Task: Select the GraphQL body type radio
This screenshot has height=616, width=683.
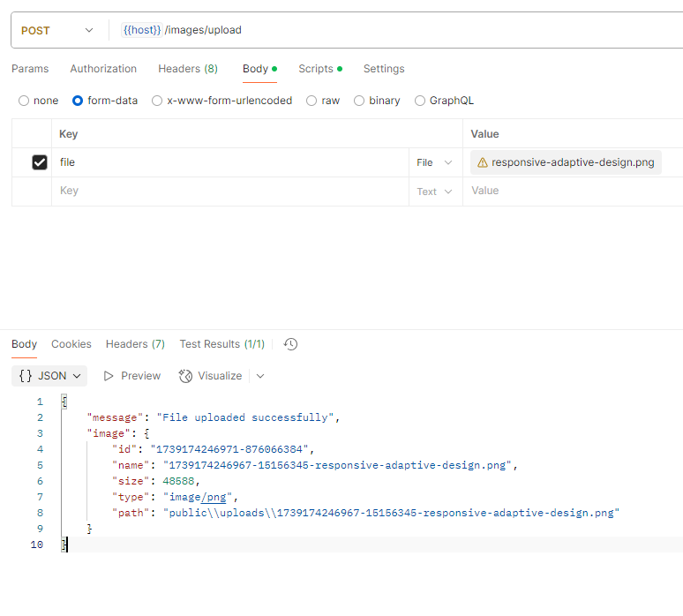Action: click(x=420, y=101)
